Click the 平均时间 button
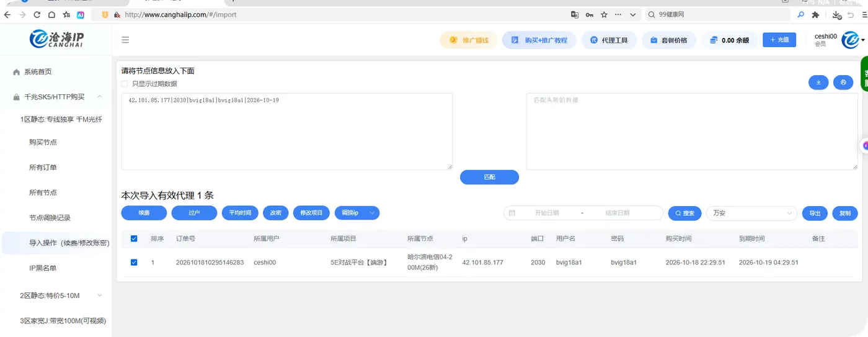 (x=240, y=213)
